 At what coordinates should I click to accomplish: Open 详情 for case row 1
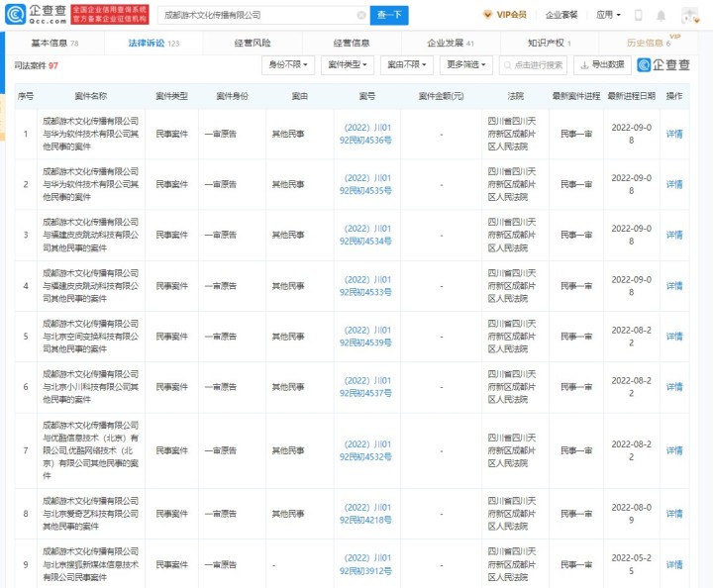pyautogui.click(x=674, y=134)
